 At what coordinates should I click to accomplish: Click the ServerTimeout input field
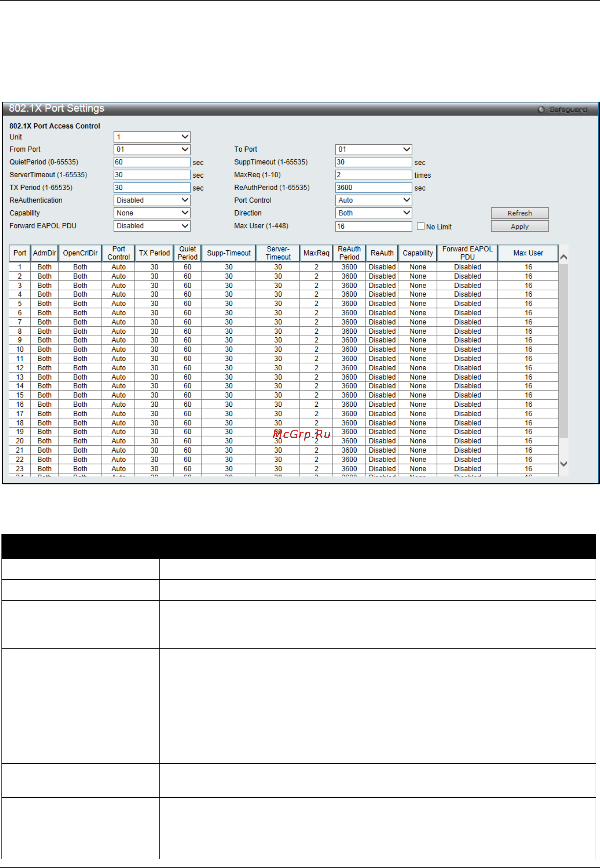point(152,175)
